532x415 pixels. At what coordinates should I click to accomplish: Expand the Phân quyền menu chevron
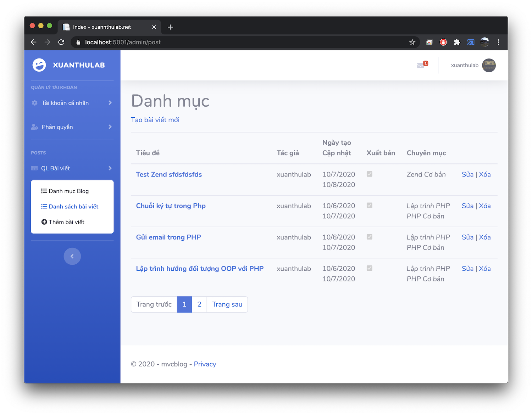(110, 127)
